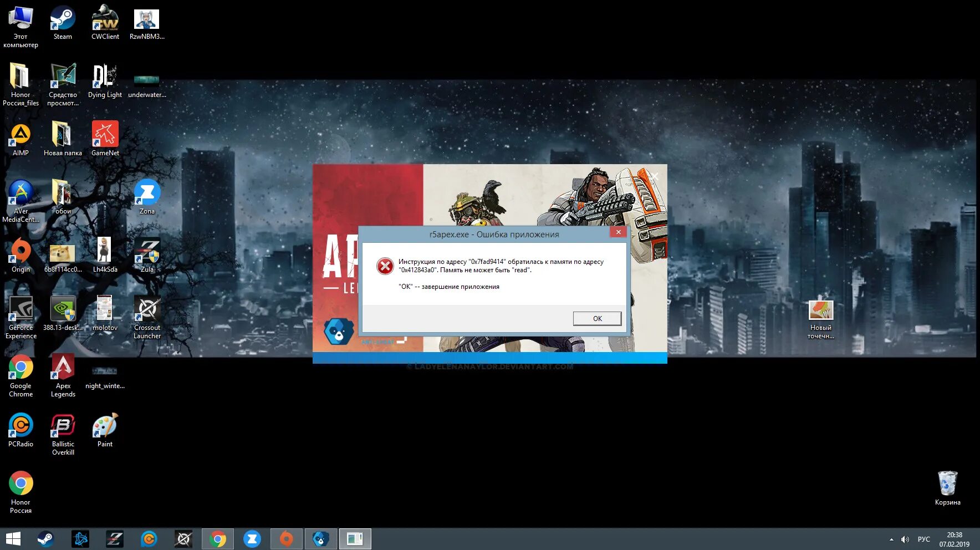The height and width of the screenshot is (550, 980).
Task: Select the underwater image file
Action: [147, 86]
